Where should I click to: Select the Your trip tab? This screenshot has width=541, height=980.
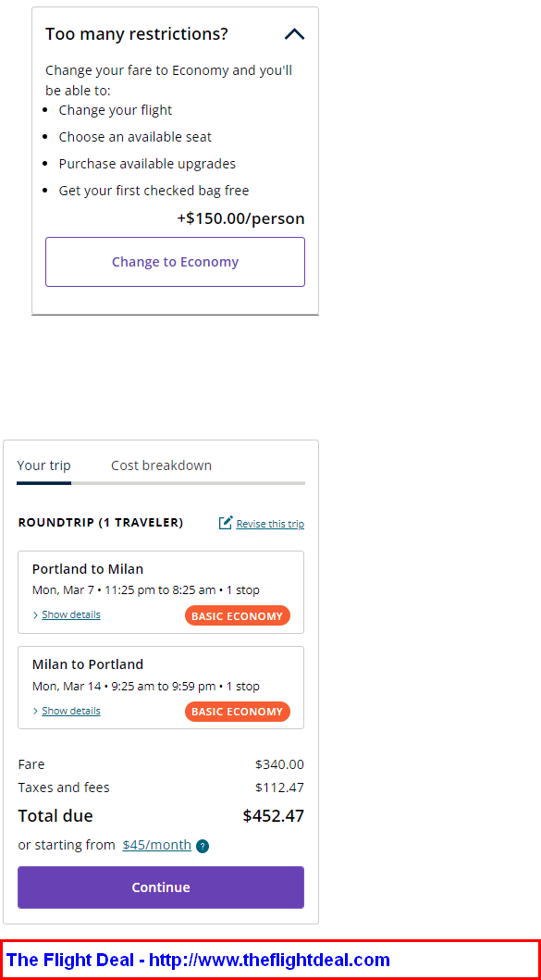43,465
